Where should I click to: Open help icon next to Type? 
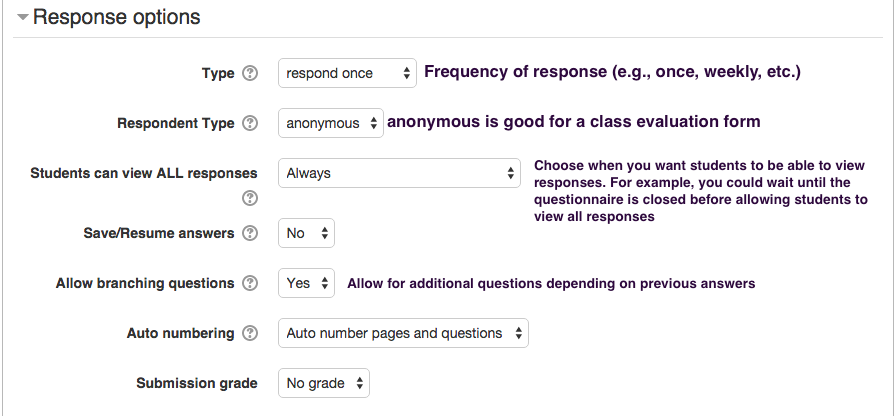(250, 73)
